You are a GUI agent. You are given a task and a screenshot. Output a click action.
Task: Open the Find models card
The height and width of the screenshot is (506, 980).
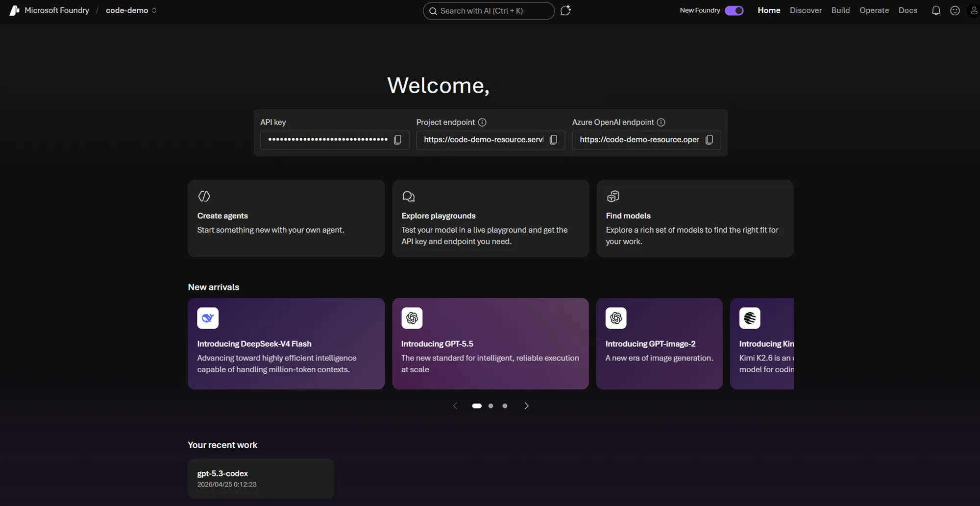tap(695, 218)
